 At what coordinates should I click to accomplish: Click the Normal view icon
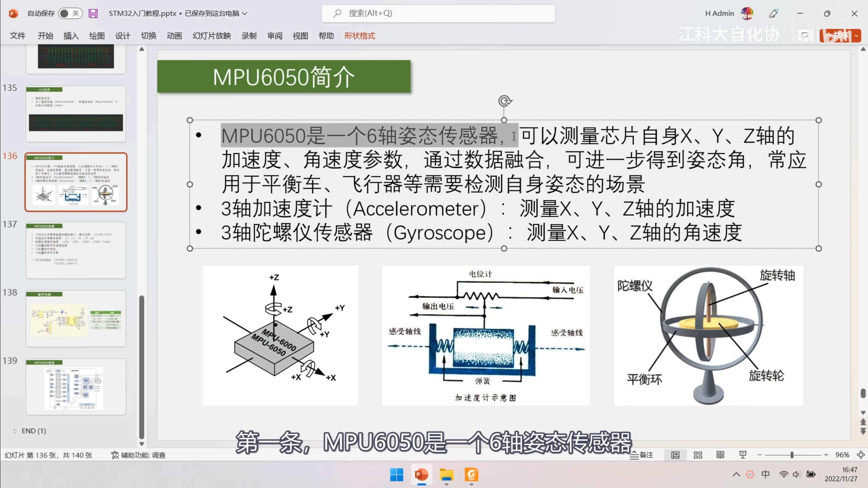click(x=675, y=455)
